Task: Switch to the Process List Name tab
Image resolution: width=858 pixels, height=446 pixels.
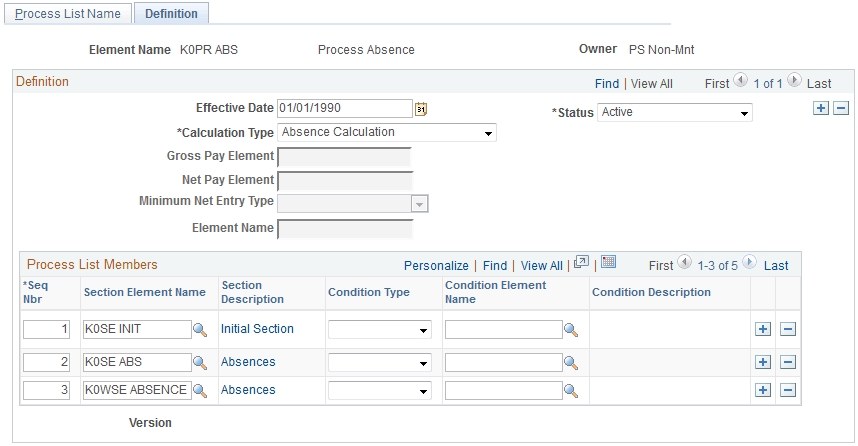Action: pos(68,14)
